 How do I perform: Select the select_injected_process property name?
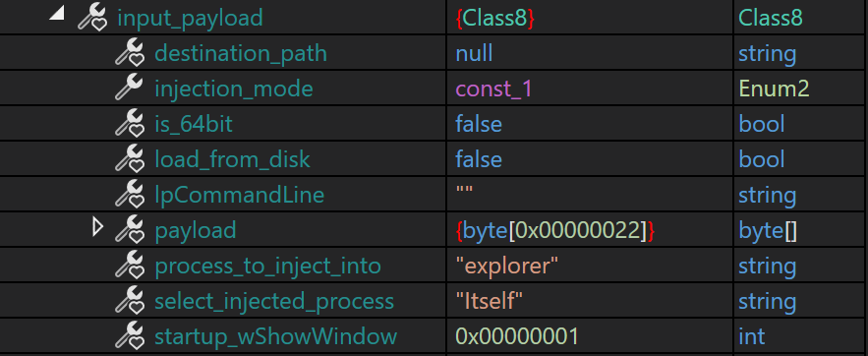[x=274, y=301]
